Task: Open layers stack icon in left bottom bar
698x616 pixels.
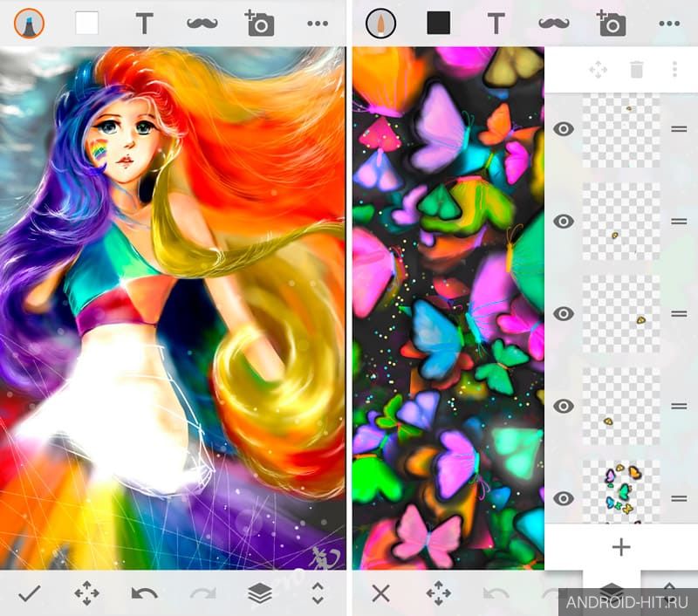Action: pyautogui.click(x=260, y=593)
